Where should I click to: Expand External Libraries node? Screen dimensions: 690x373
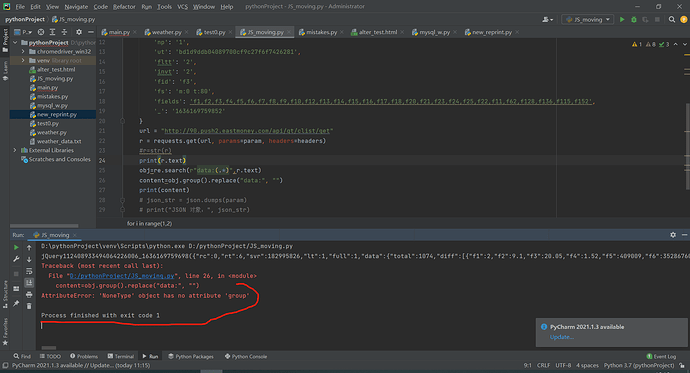[15, 150]
